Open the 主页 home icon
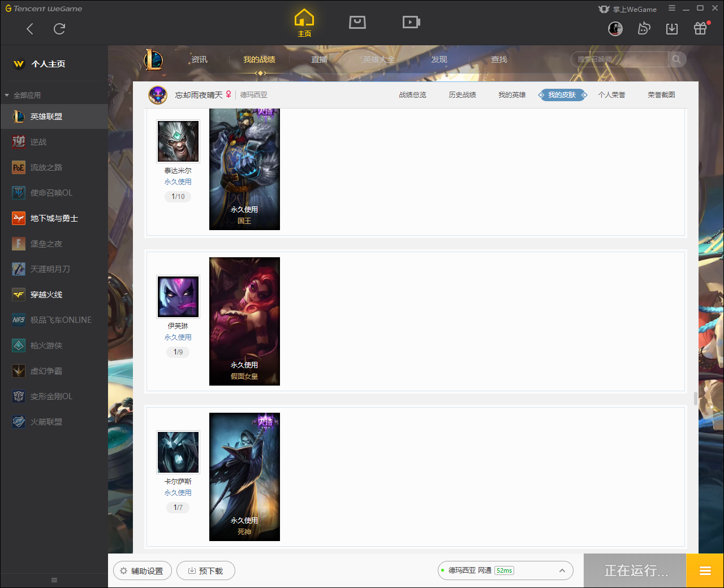This screenshot has height=588, width=724. pyautogui.click(x=304, y=23)
